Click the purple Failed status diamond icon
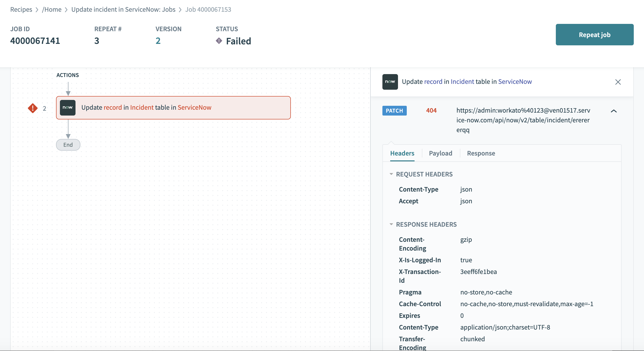Screen dimensions: 644x351 (219, 41)
